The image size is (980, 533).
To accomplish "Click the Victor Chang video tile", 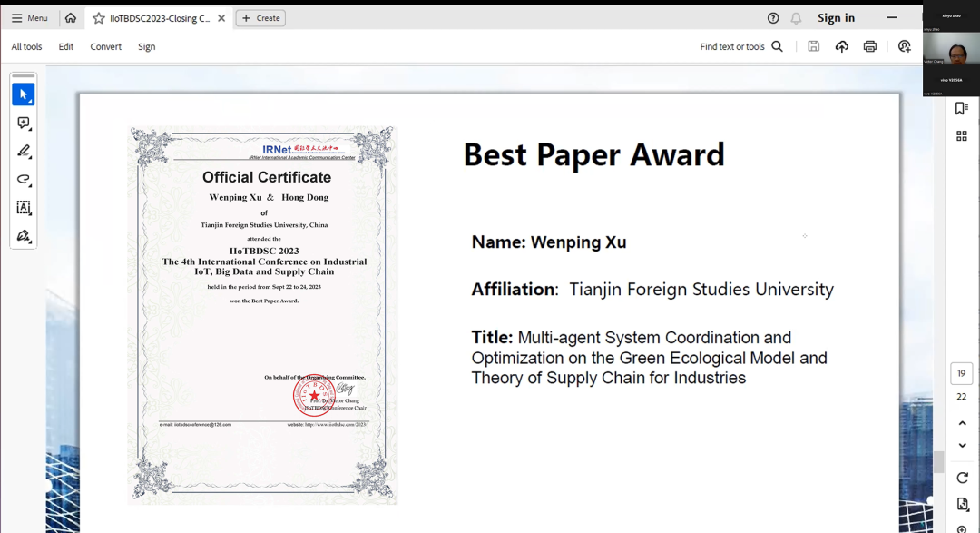I will pyautogui.click(x=951, y=48).
